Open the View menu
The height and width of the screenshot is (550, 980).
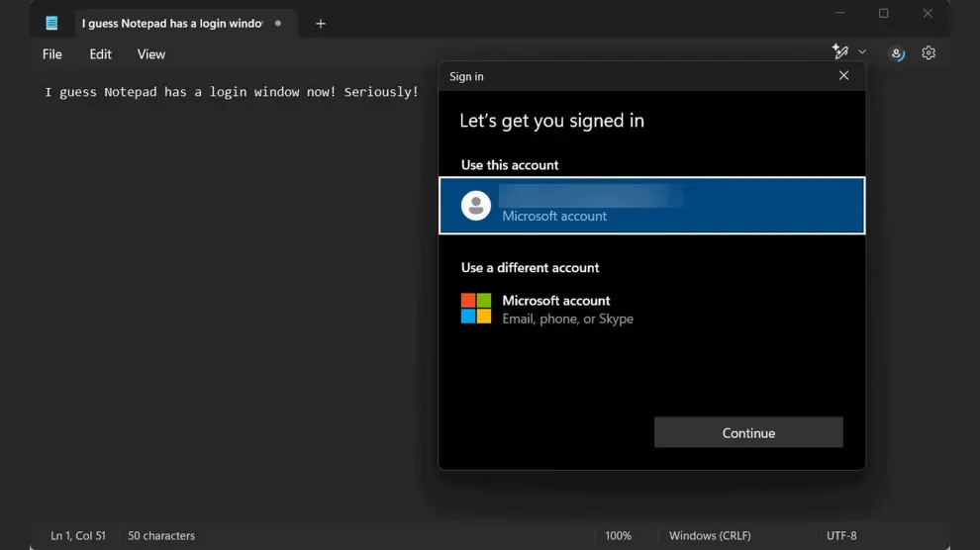click(x=151, y=54)
